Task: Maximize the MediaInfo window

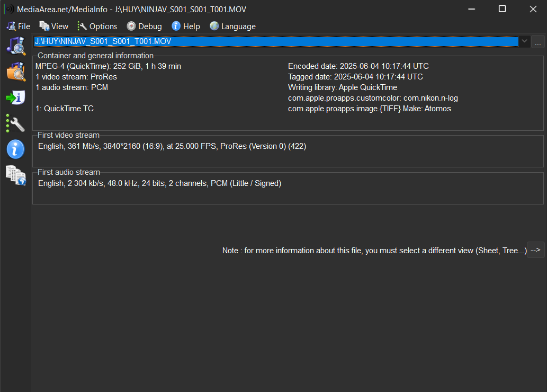Action: click(503, 9)
